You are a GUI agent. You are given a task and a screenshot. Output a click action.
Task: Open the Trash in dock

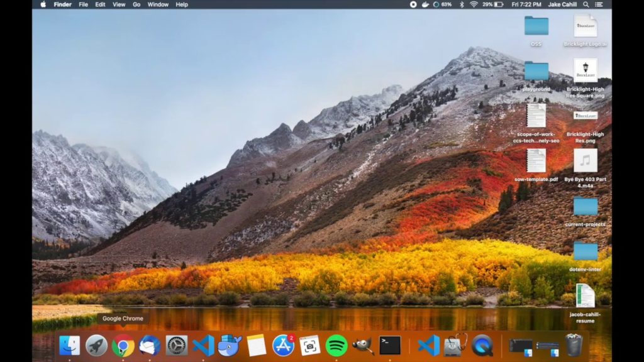[x=574, y=345]
